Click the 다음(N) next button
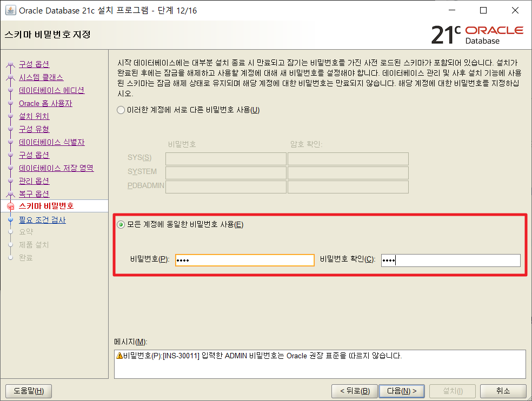 (x=402, y=391)
